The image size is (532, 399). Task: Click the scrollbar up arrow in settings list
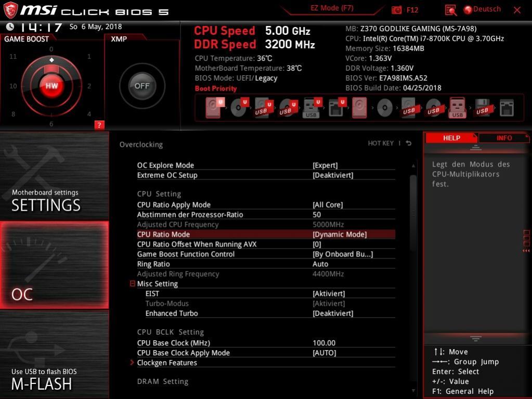pos(413,165)
